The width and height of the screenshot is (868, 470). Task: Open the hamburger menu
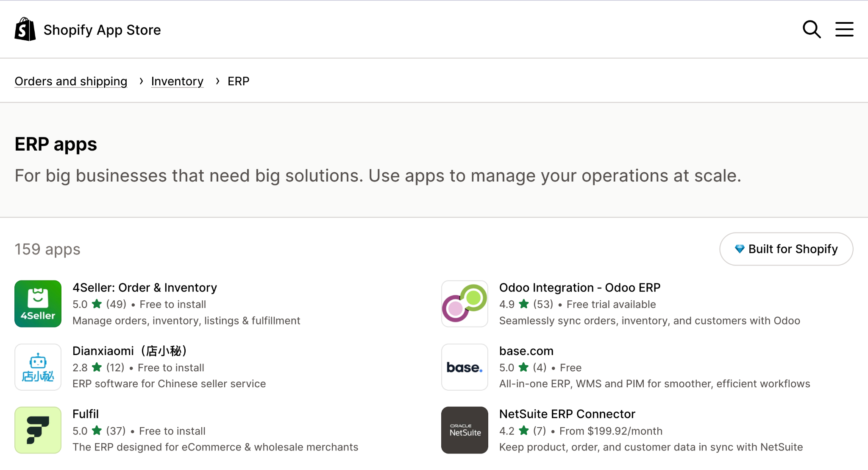point(844,29)
